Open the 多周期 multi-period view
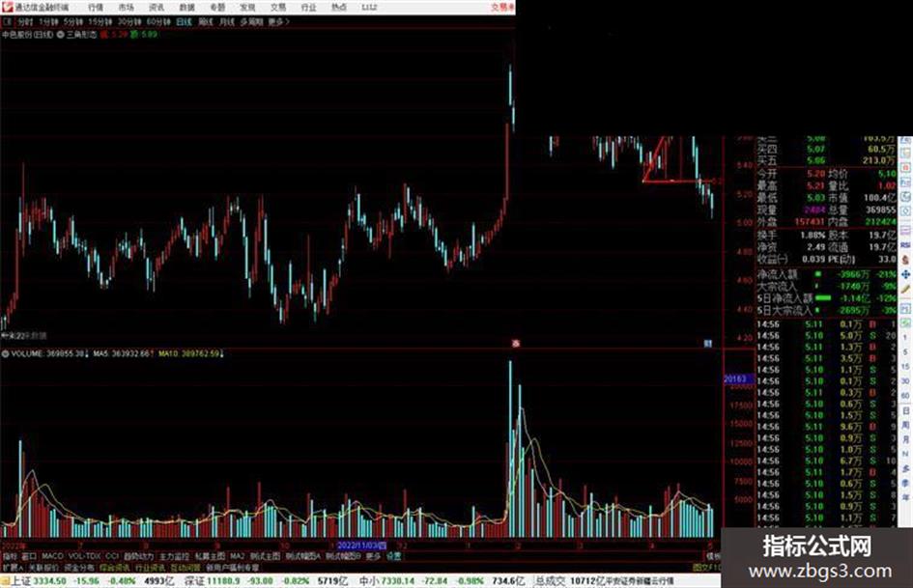The height and width of the screenshot is (588, 913). [x=251, y=21]
